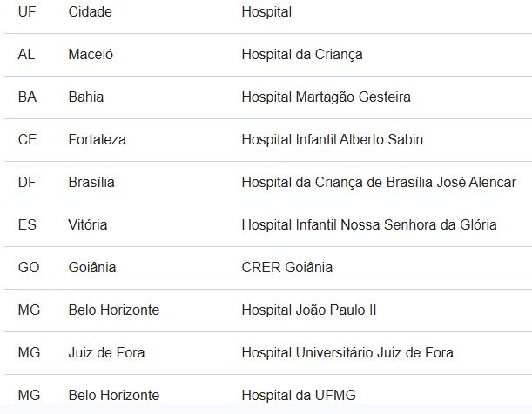Select Hospital João Paulo II entry

pyautogui.click(x=309, y=310)
